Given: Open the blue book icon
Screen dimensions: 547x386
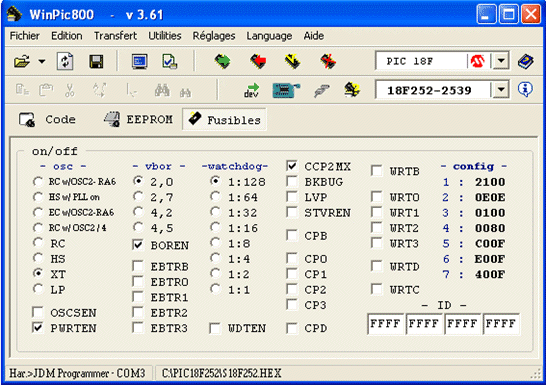Looking at the screenshot, I should point(525,61).
